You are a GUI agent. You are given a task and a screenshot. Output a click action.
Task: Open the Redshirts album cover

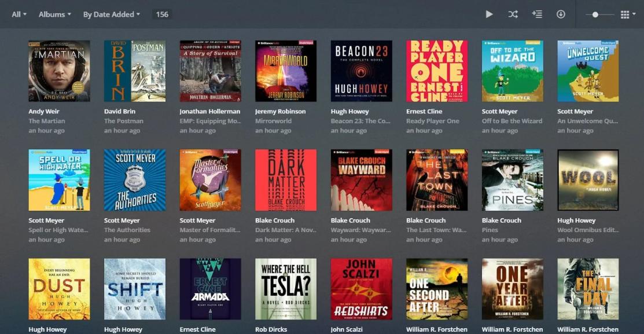click(362, 289)
